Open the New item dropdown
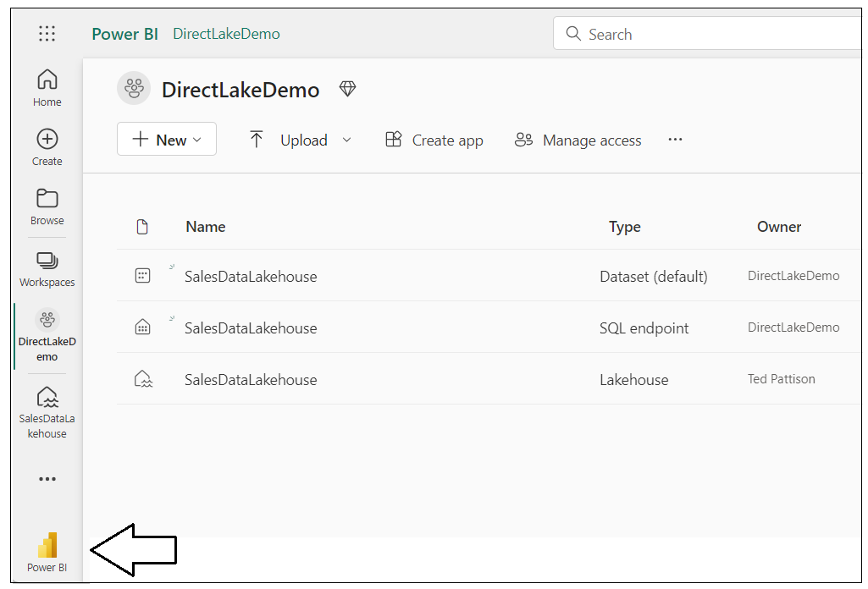This screenshot has height=589, width=868. 167,139
